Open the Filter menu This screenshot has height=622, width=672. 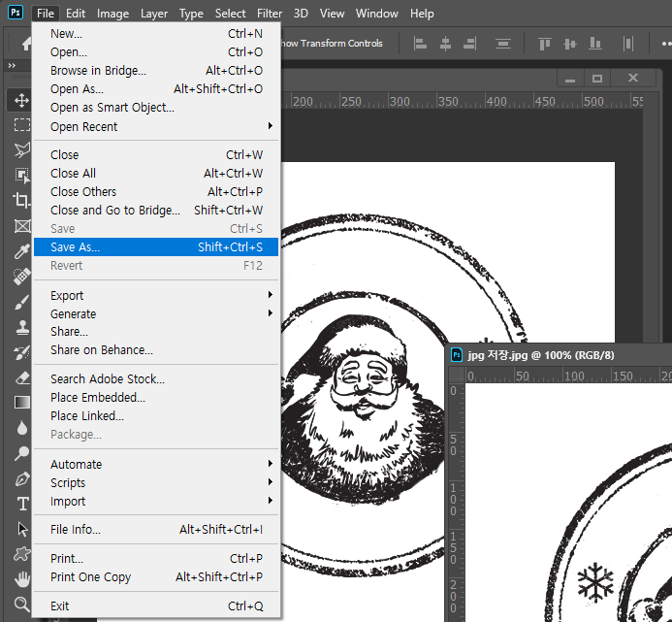270,14
